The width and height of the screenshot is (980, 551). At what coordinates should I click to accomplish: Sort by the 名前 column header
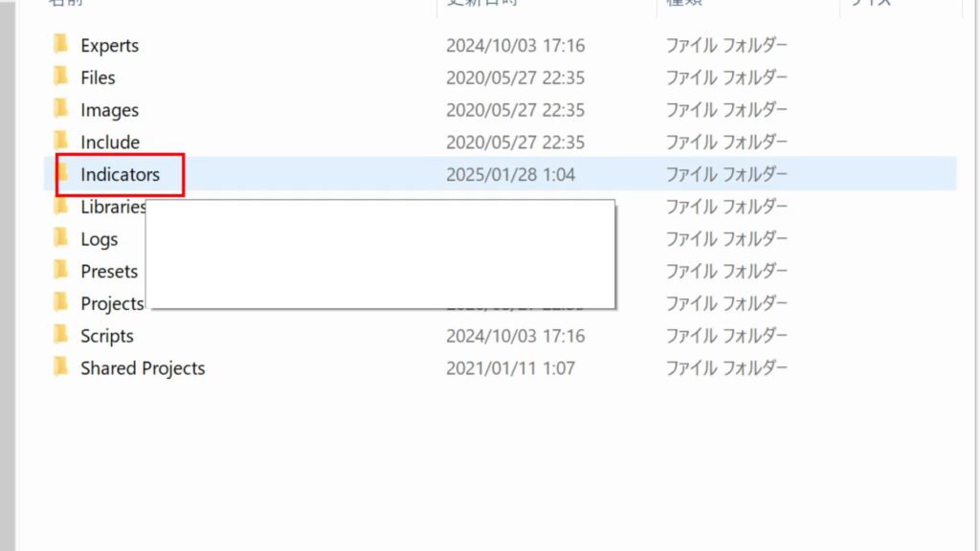(x=66, y=3)
